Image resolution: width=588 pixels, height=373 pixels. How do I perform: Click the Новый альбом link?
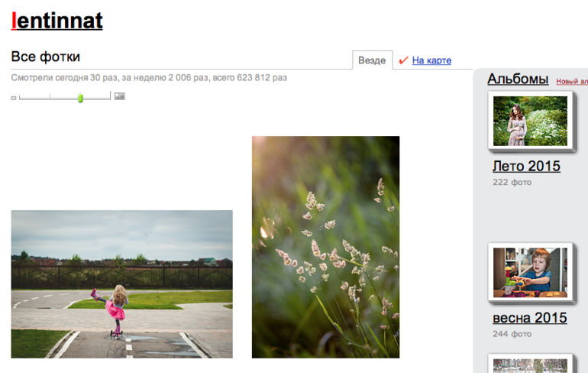coord(572,81)
